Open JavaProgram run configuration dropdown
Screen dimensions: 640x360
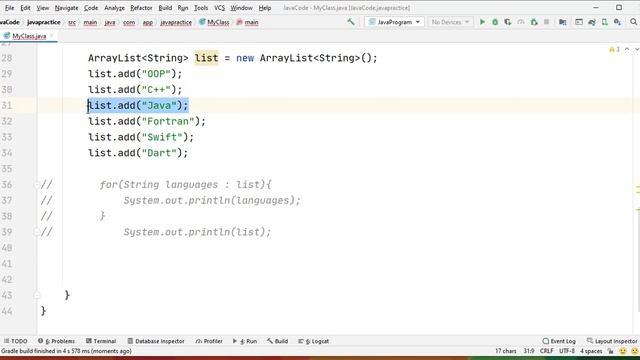[x=394, y=22]
